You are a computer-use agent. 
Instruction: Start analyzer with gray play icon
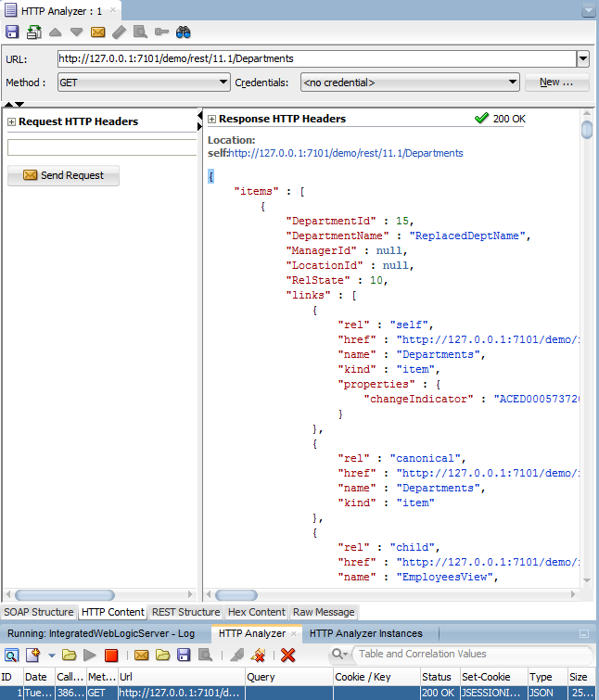[90, 655]
